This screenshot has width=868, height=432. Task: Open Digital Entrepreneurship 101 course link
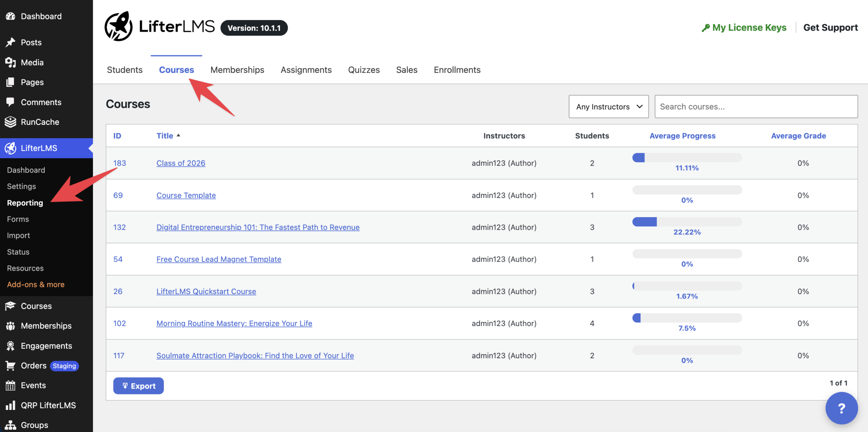pos(258,227)
